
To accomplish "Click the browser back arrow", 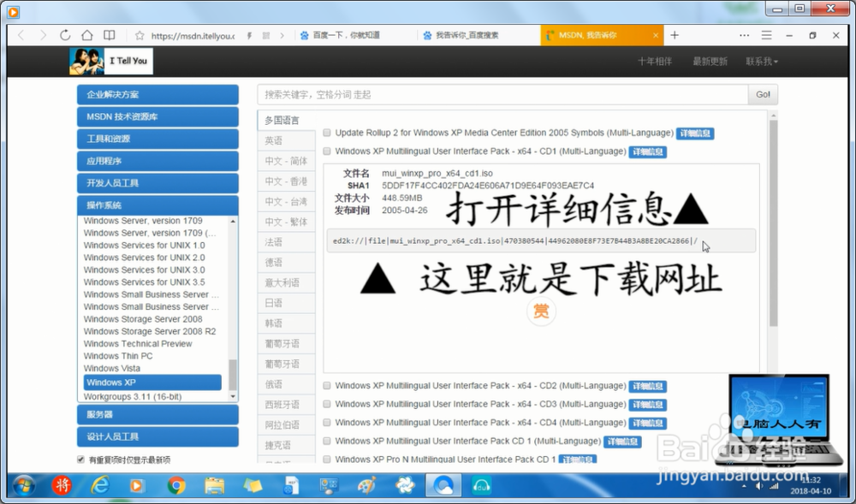I will [21, 35].
